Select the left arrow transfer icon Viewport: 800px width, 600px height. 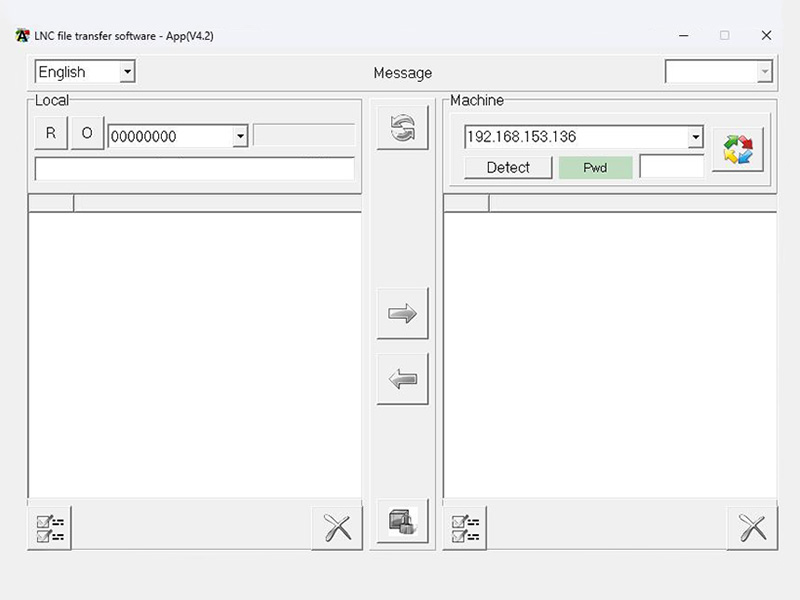(402, 378)
